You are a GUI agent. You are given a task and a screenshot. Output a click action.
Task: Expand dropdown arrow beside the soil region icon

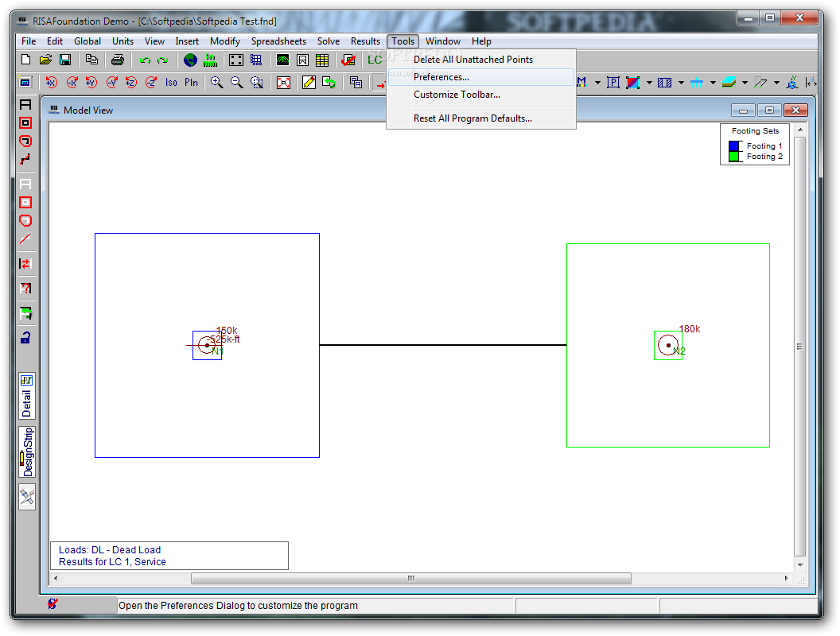(745, 83)
